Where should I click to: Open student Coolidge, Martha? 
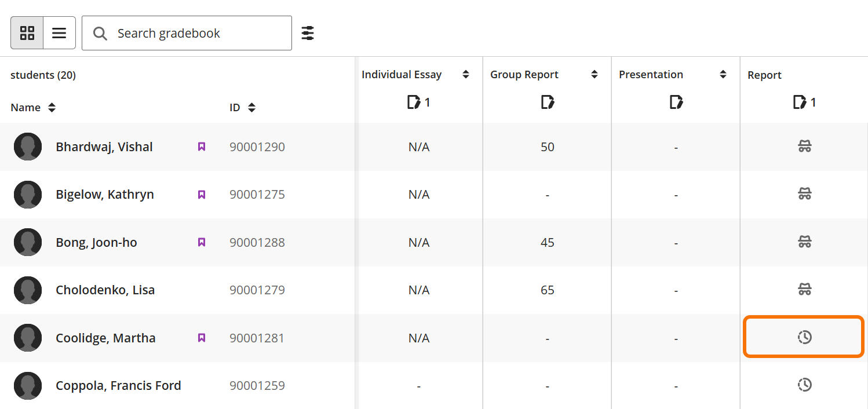click(x=105, y=338)
